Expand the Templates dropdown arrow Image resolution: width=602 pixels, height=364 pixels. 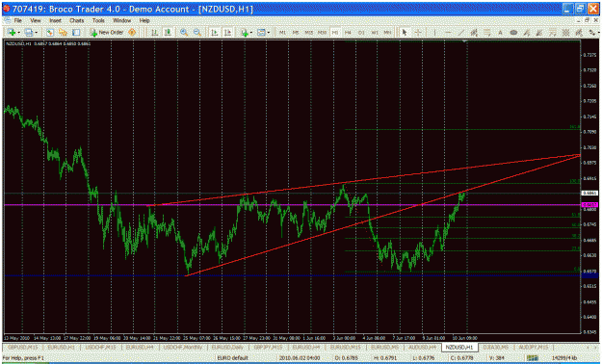(269, 33)
